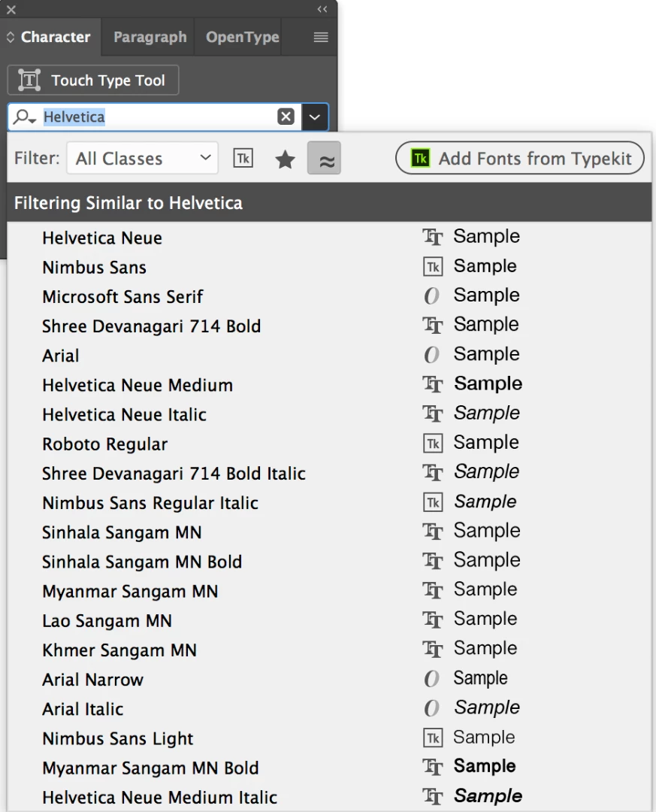
Task: Click the OpenType icon beside Arial Italic
Action: pyautogui.click(x=431, y=708)
